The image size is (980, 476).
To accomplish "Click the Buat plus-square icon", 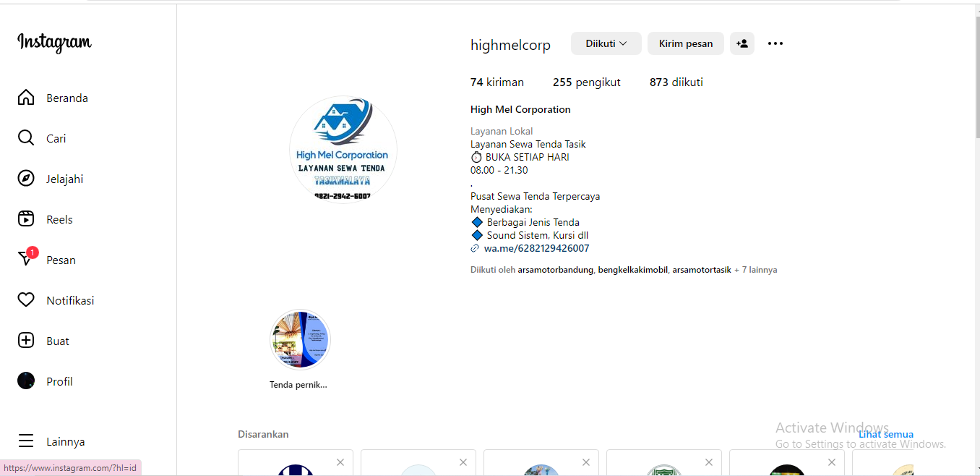I will point(26,341).
